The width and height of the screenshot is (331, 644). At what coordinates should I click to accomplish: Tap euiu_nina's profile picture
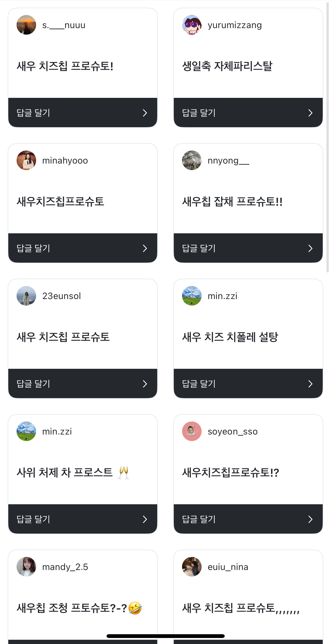[x=192, y=567]
